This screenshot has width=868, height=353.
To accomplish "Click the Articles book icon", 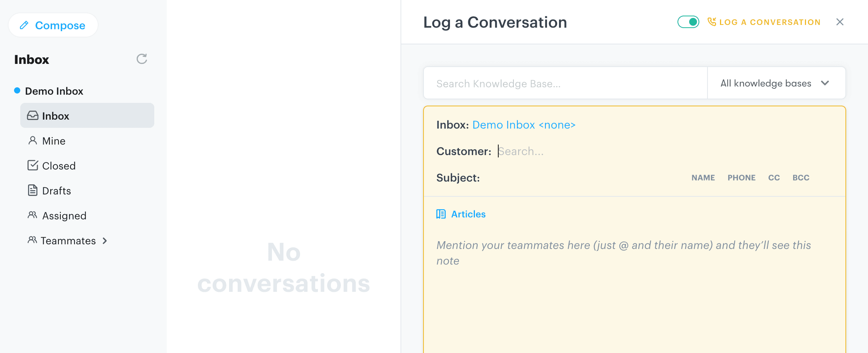I will click(x=441, y=214).
